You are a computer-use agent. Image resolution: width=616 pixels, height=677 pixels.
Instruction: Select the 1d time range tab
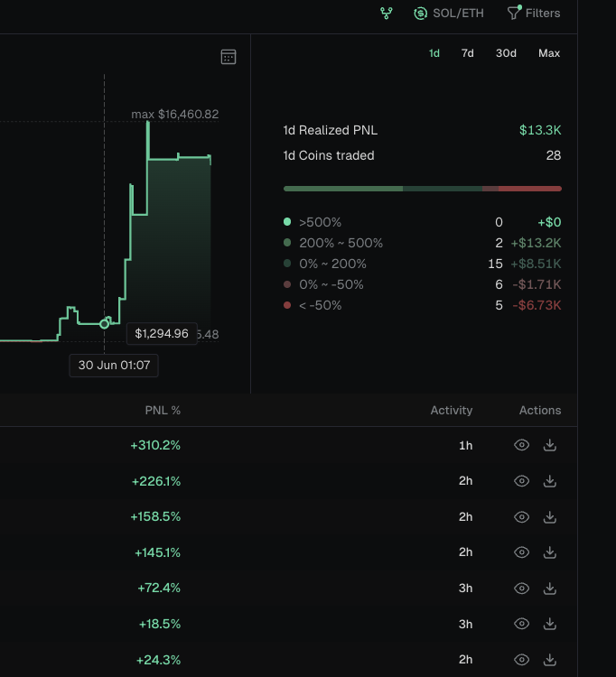coord(434,53)
